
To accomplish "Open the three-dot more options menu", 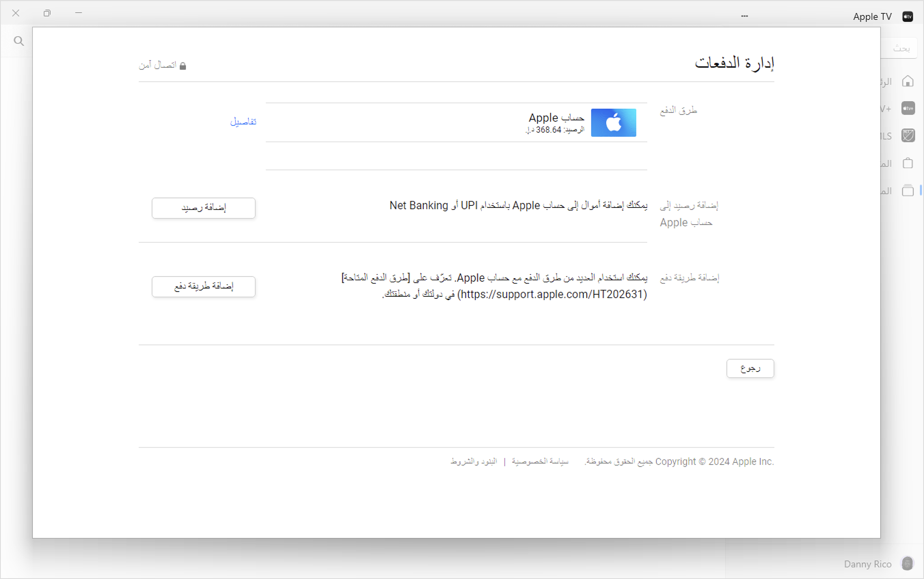I will point(744,16).
